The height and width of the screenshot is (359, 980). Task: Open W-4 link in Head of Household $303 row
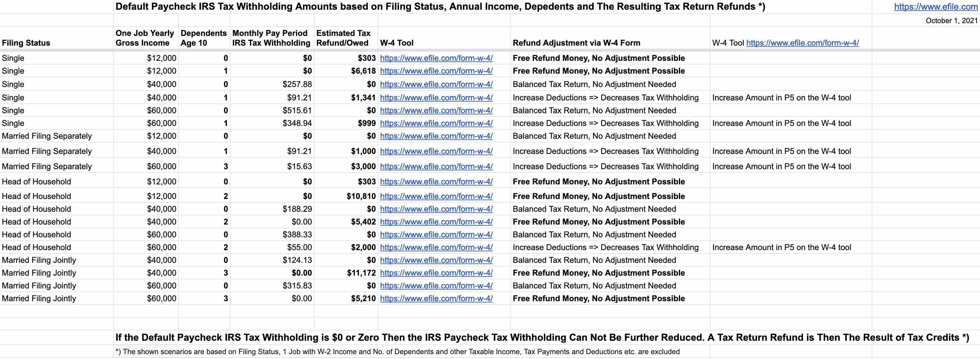(x=436, y=182)
